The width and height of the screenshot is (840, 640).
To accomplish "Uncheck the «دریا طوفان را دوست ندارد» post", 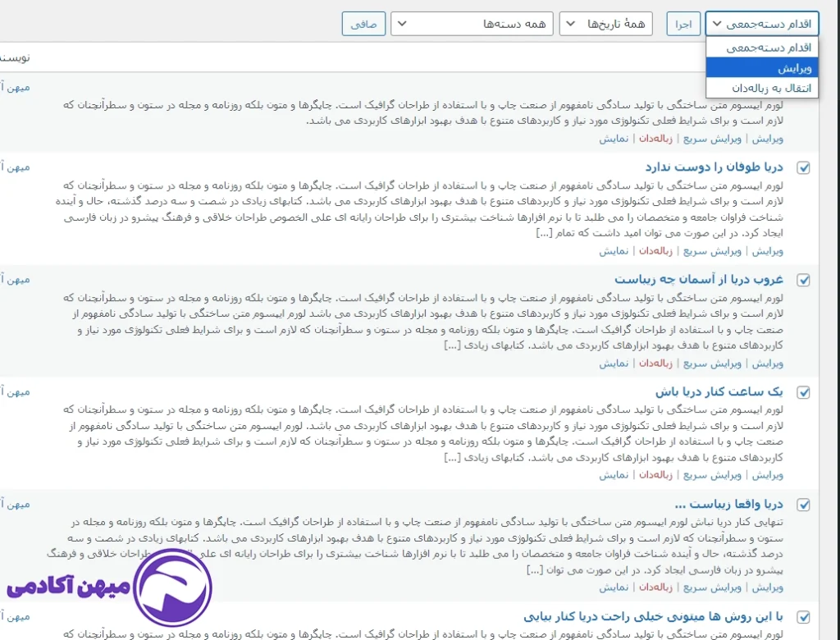I will point(804,167).
